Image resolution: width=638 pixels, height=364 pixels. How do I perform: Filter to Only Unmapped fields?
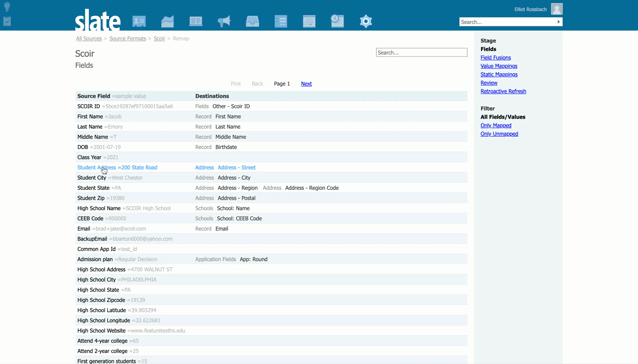(499, 134)
